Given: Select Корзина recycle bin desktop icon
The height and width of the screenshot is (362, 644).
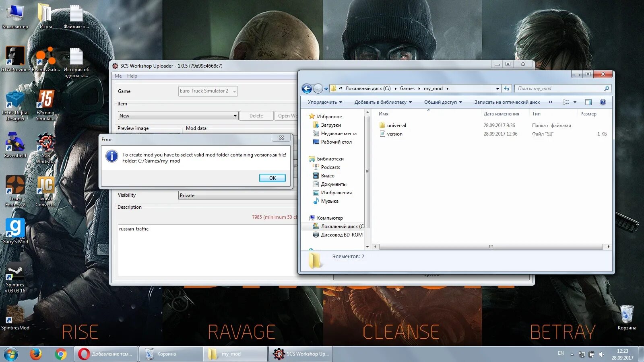Looking at the screenshot, I should [627, 318].
